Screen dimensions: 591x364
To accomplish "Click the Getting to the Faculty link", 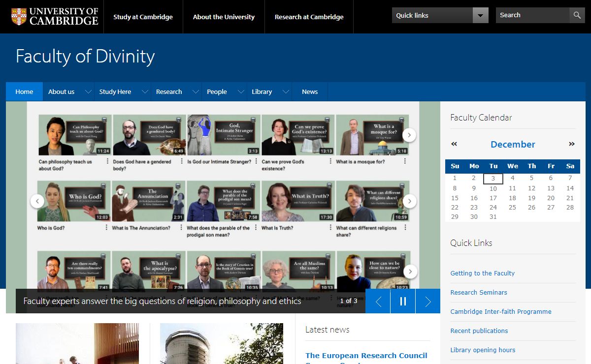I will [x=483, y=273].
